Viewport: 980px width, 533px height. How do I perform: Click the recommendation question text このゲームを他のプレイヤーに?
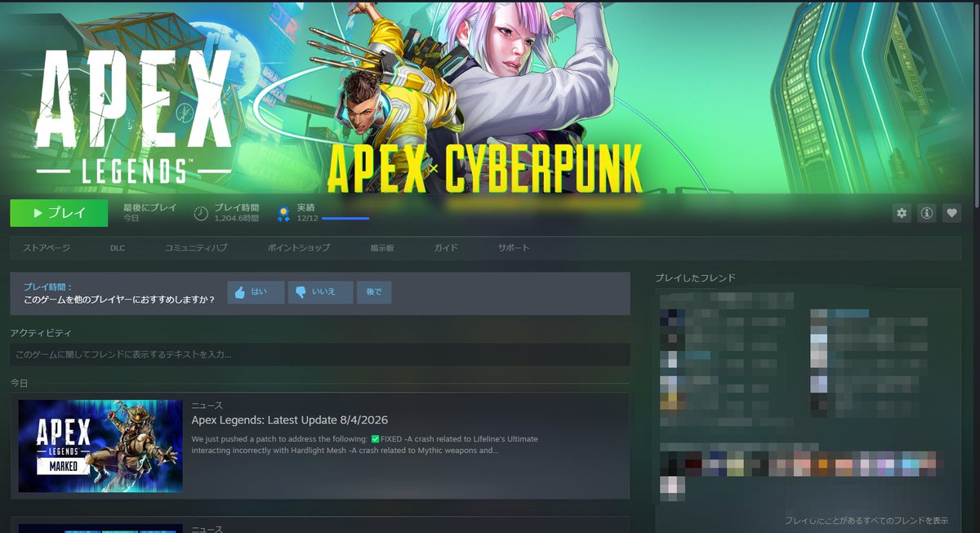[x=119, y=299]
